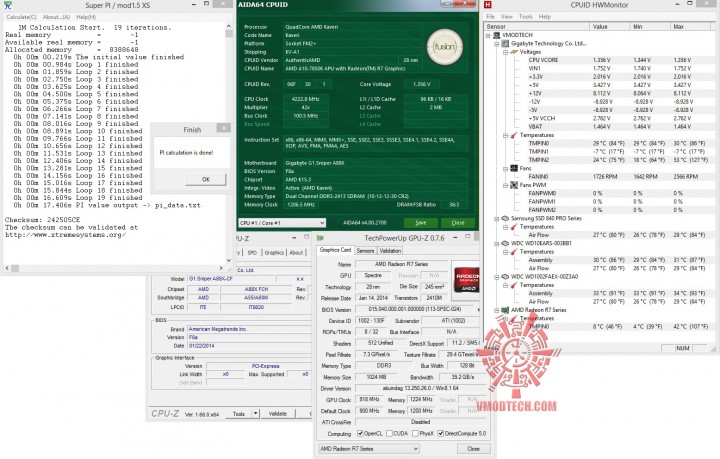Collapse the Fans tree node
The height and width of the screenshot is (459, 720).
click(505, 168)
